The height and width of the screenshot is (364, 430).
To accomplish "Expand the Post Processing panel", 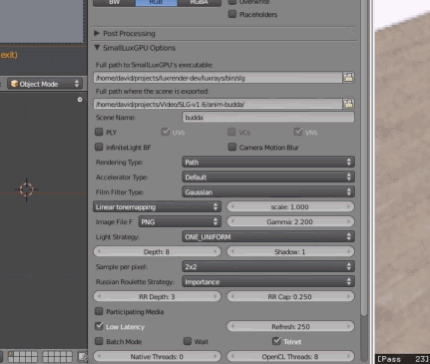I will point(97,33).
